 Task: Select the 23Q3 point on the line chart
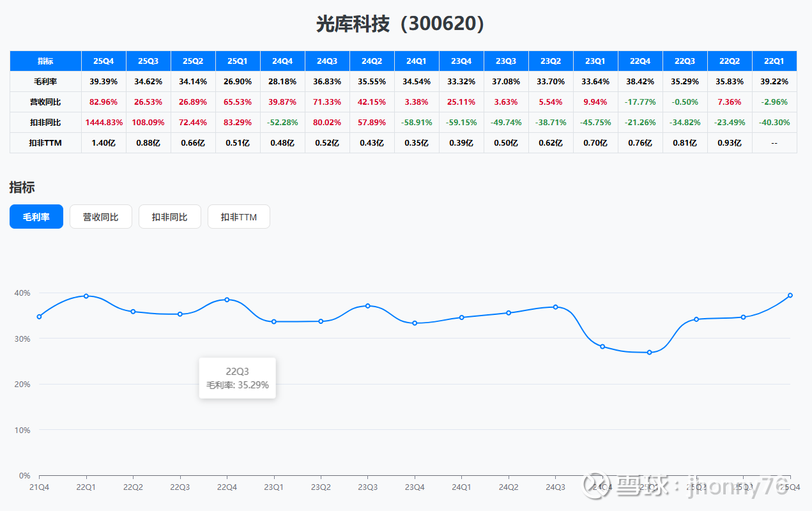click(367, 306)
